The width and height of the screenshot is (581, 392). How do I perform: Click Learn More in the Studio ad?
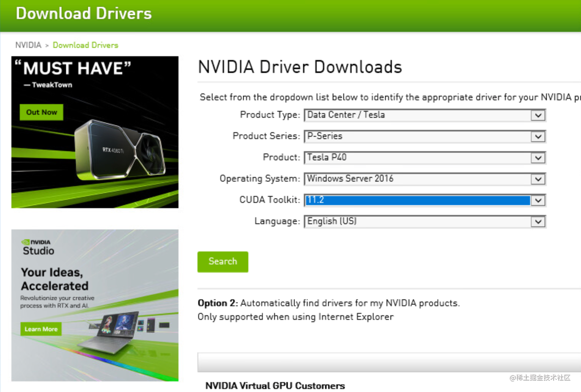(41, 329)
